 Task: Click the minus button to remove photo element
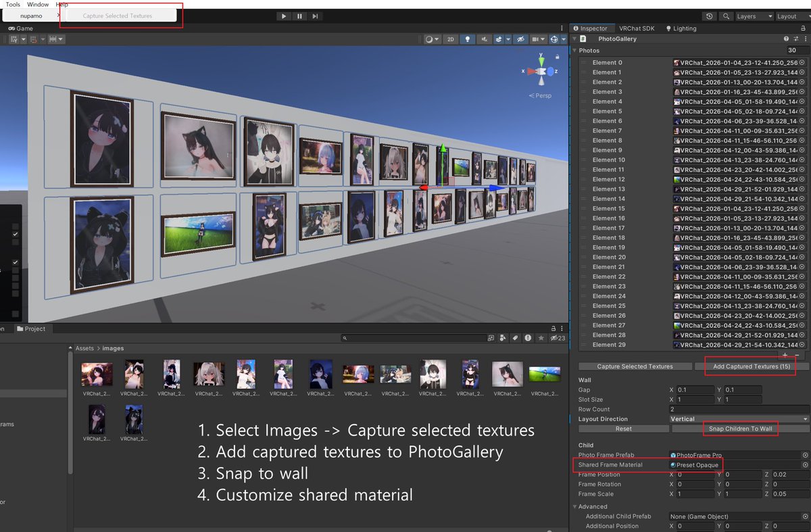[x=797, y=355]
